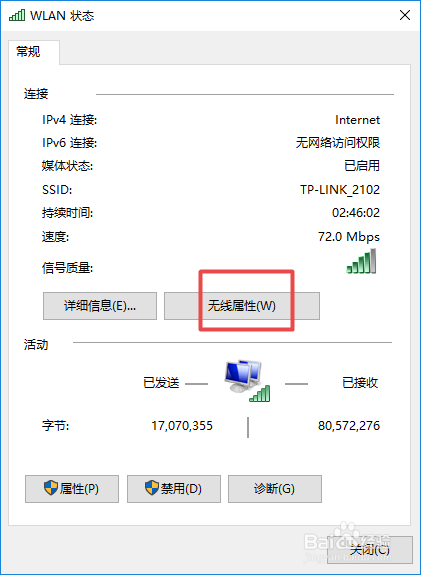Click the sent bytes value 17,070,355
Image resolution: width=421 pixels, height=575 pixels.
(182, 426)
